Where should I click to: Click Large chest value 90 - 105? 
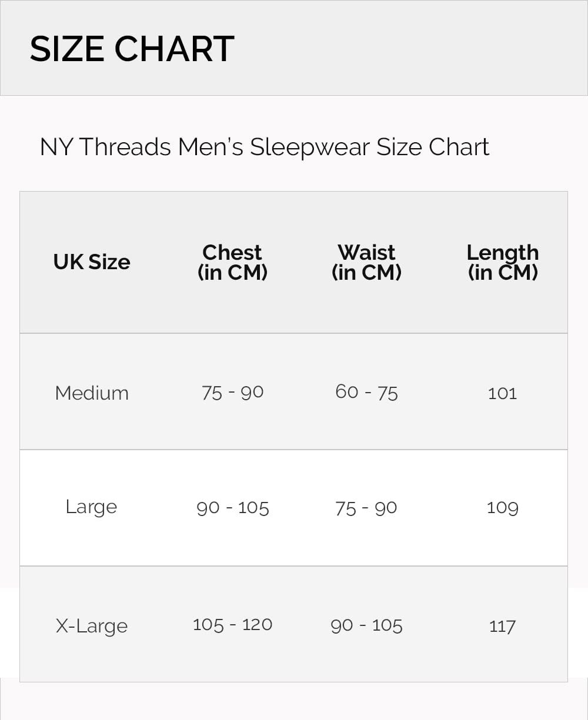232,508
